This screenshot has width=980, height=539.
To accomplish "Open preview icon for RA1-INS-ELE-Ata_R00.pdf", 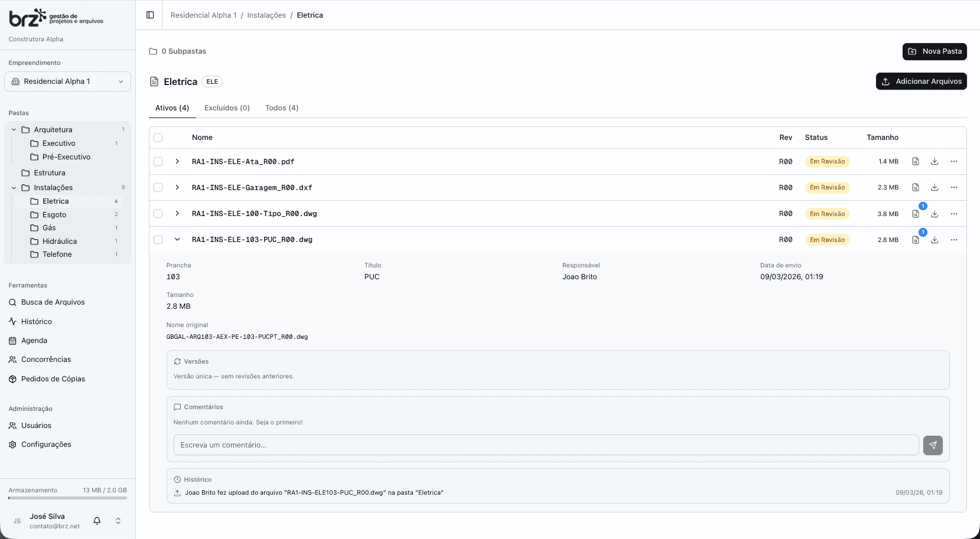I will pos(916,162).
